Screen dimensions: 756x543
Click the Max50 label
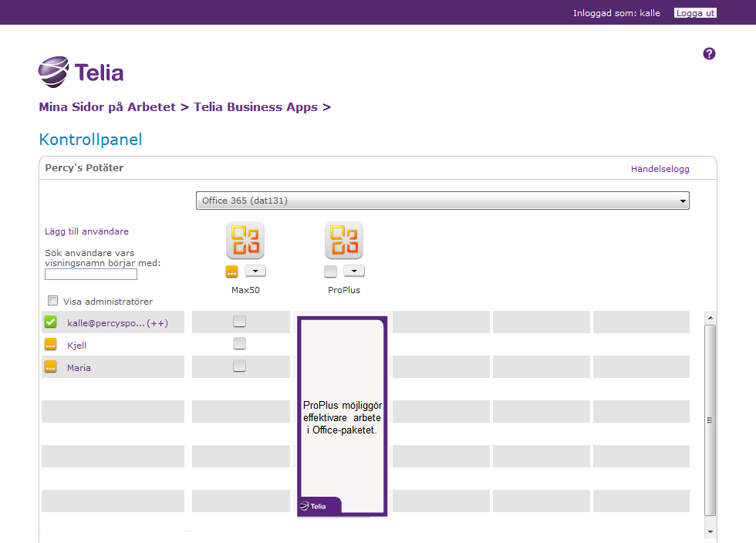pyautogui.click(x=245, y=290)
